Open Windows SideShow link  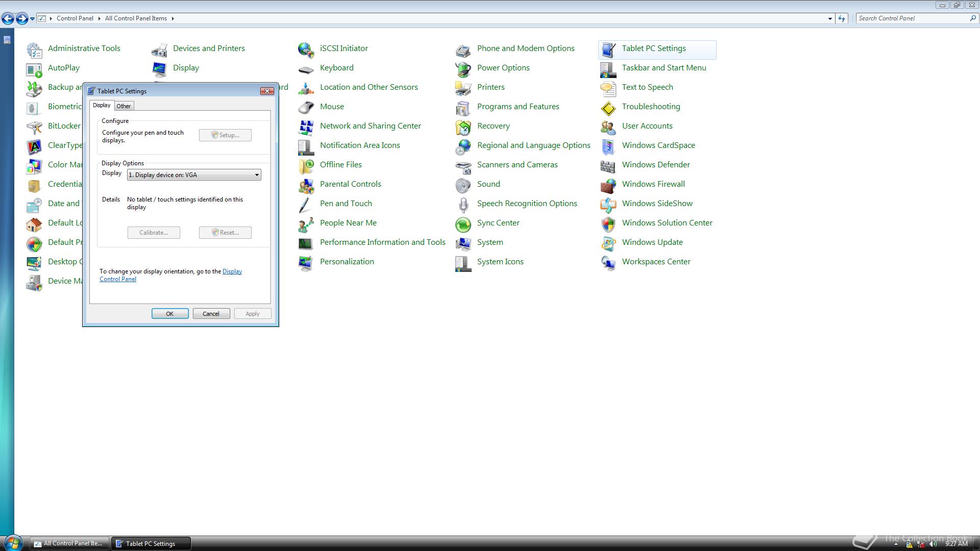point(657,204)
